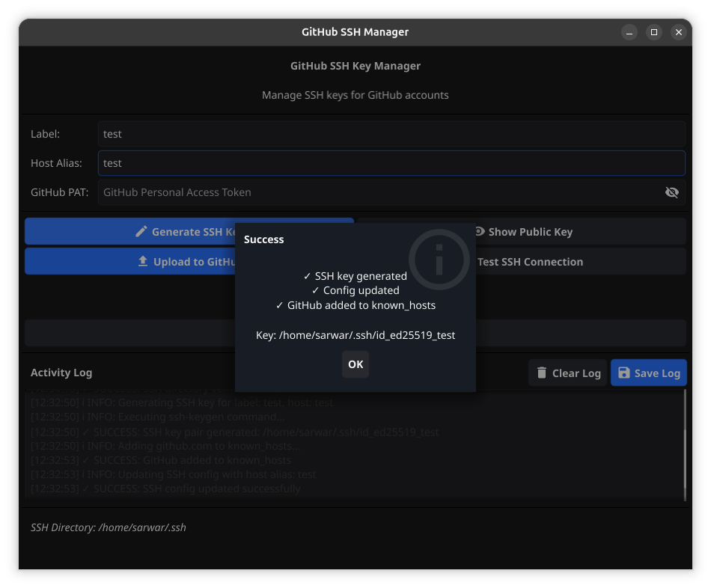Image resolution: width=711 pixels, height=588 pixels.
Task: Click log line 'SUCCESS: GitHub added to known_hosts'
Action: click(161, 460)
